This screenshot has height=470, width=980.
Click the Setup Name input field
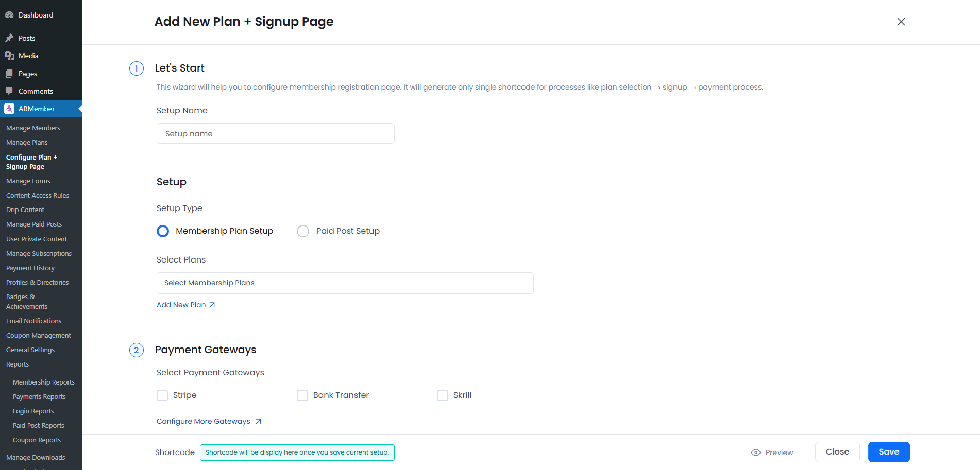[275, 134]
